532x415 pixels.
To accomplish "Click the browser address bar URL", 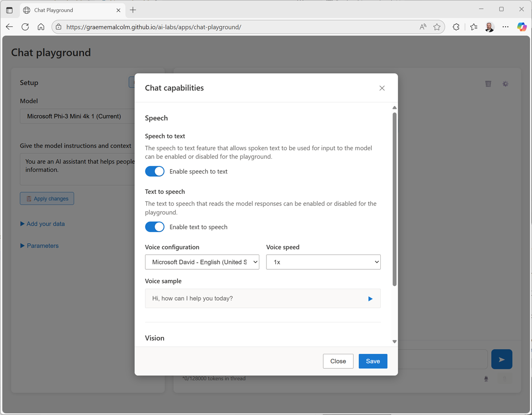I will [x=153, y=27].
